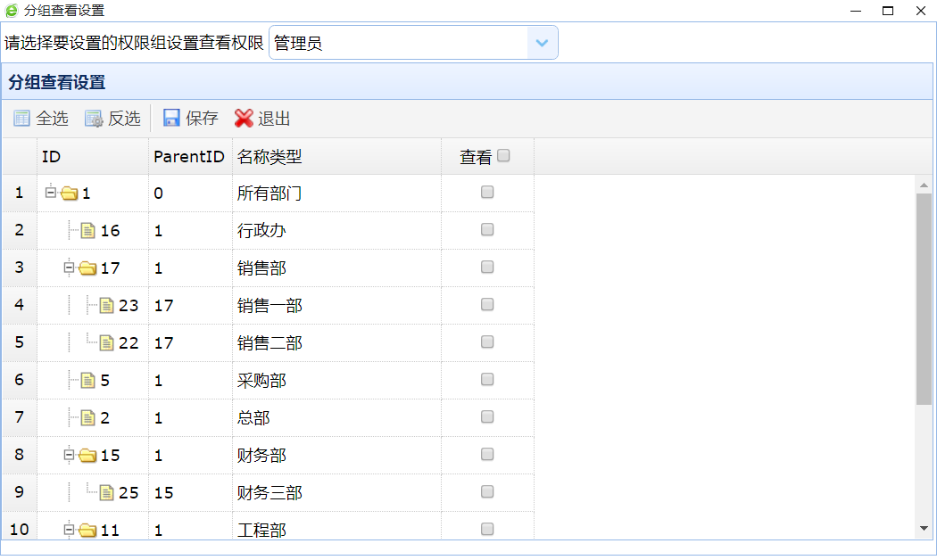Click the folder icon for ID 15
Image resolution: width=937 pixels, height=560 pixels.
click(87, 456)
